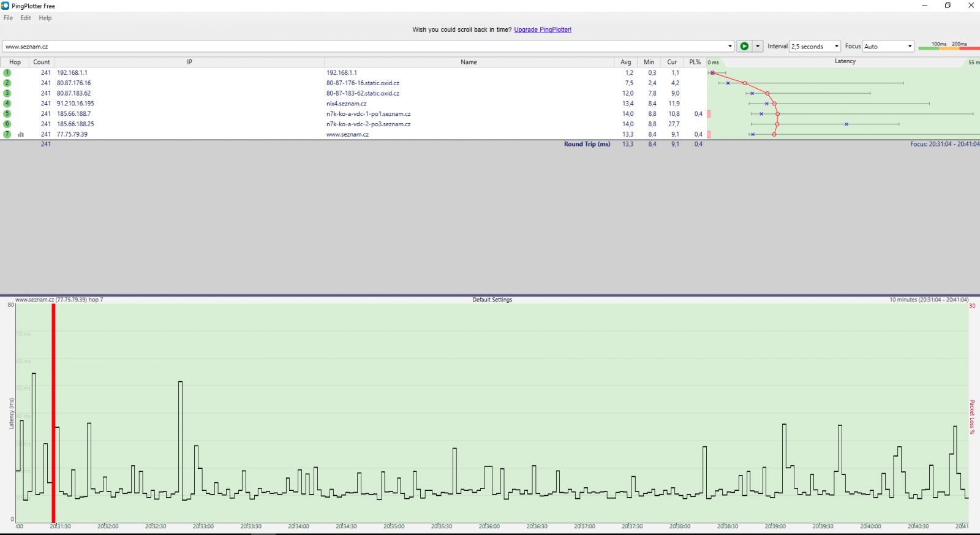Click the pink packet loss bar for hop 5
This screenshot has height=535, width=980.
pos(709,114)
